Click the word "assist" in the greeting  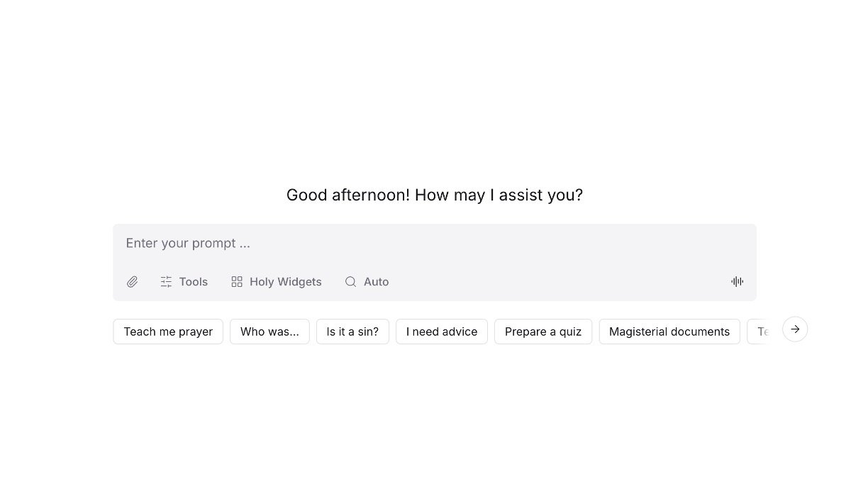521,195
